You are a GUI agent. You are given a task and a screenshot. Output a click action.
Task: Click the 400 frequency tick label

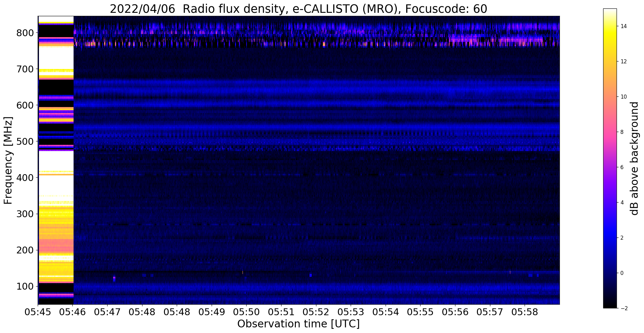coord(25,178)
